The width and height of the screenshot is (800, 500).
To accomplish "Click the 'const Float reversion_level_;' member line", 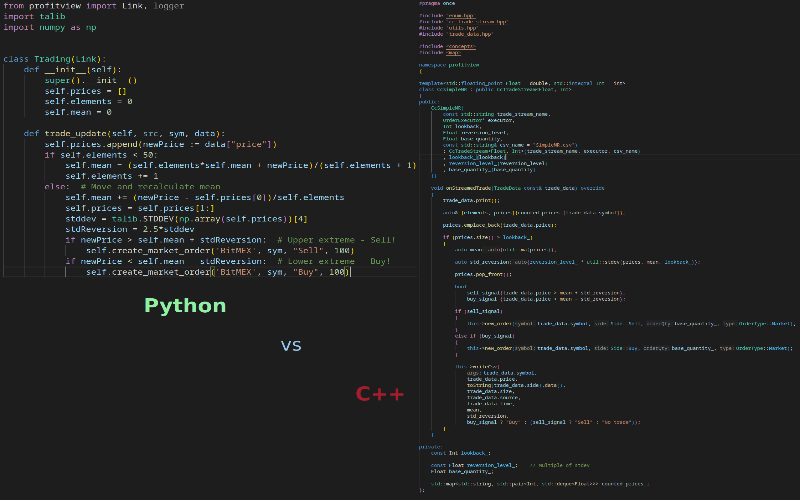I will 474,465.
